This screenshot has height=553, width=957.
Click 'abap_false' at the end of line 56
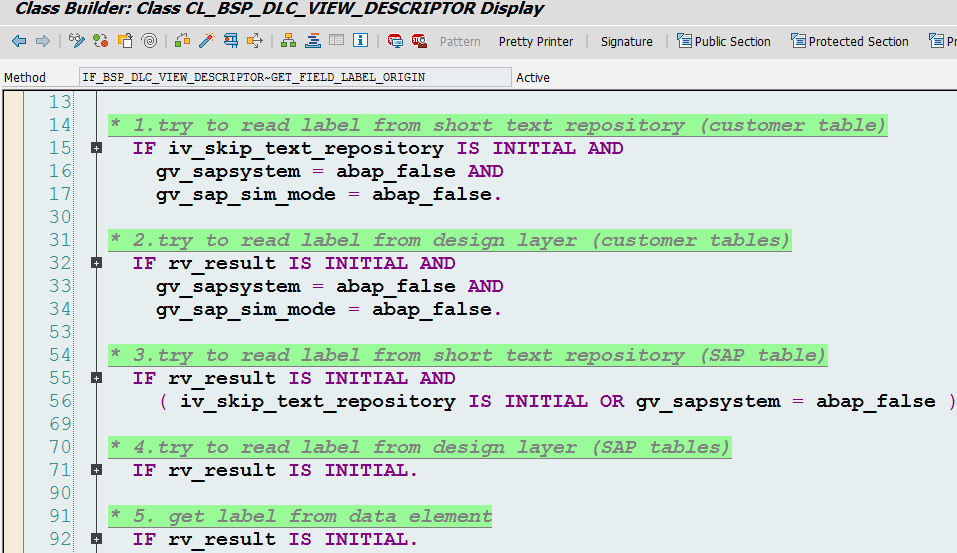(x=876, y=402)
